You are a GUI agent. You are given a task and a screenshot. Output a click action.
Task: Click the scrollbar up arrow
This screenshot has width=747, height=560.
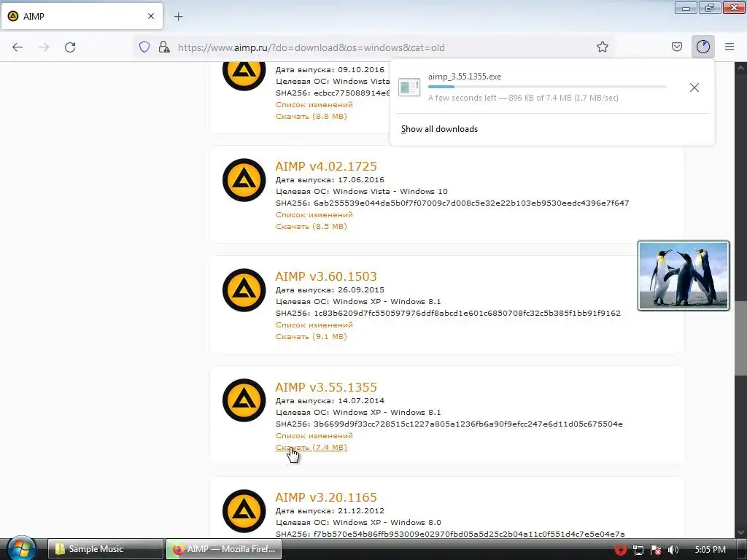click(740, 68)
